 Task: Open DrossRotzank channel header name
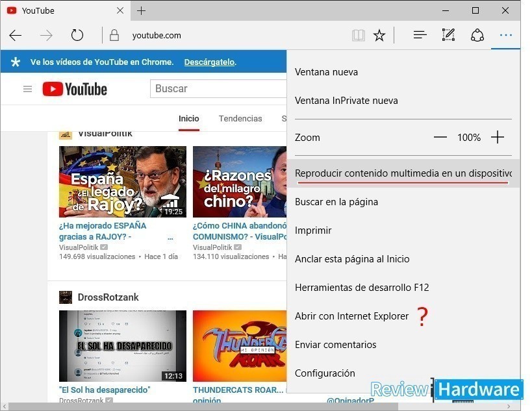(108, 297)
